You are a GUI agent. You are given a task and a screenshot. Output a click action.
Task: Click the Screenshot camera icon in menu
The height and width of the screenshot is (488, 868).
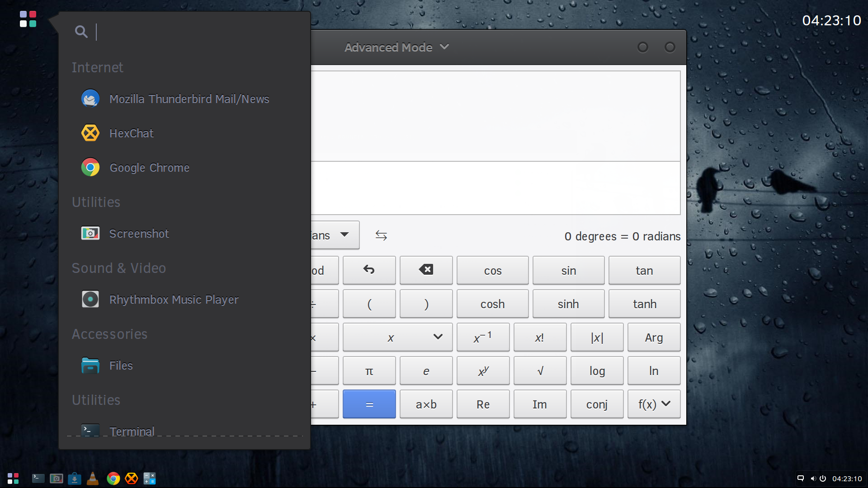(90, 233)
